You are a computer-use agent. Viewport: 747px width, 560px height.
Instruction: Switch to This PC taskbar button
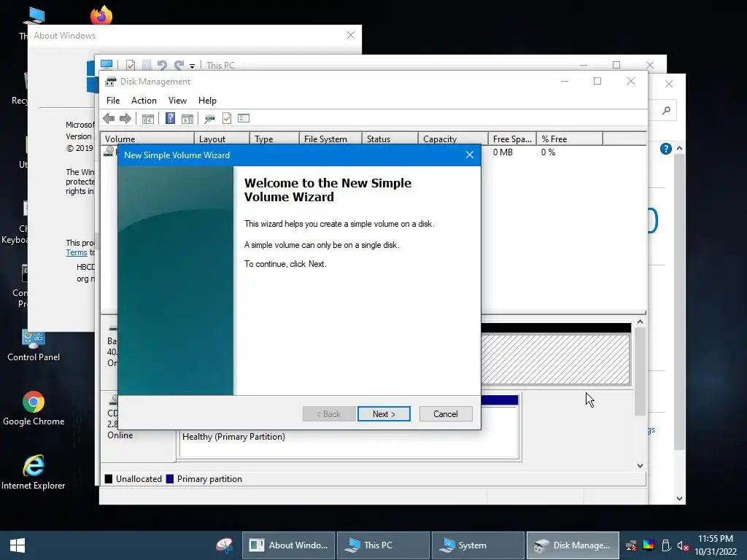point(383,545)
